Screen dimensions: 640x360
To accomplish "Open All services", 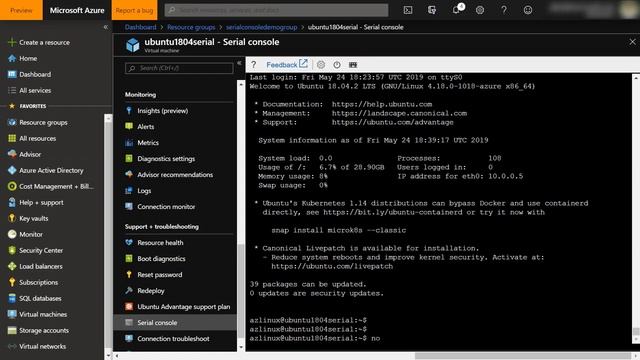I will click(29, 90).
